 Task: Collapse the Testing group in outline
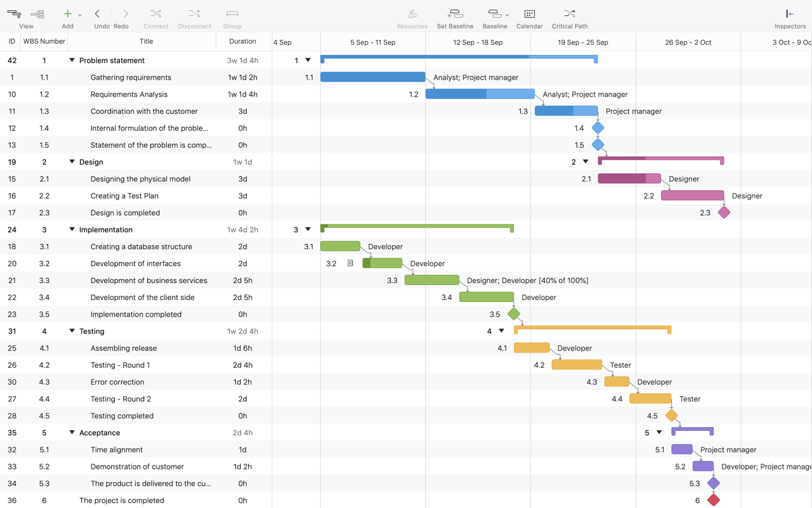[x=72, y=331]
